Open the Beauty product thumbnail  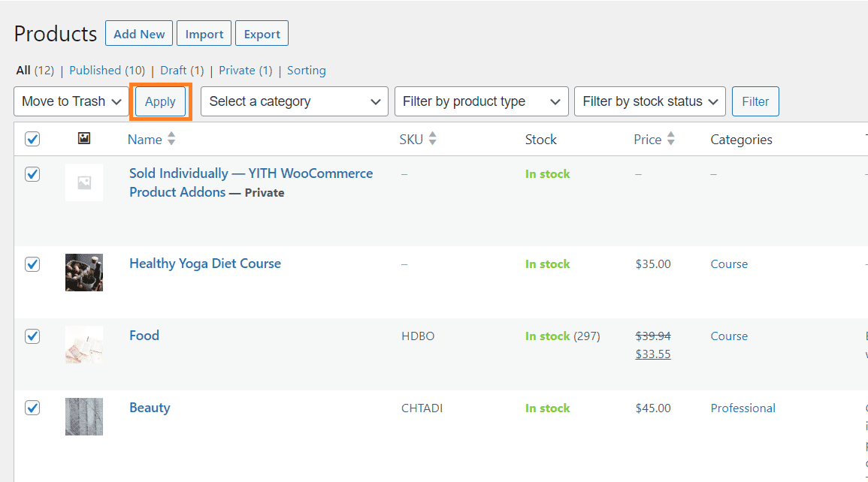84,417
